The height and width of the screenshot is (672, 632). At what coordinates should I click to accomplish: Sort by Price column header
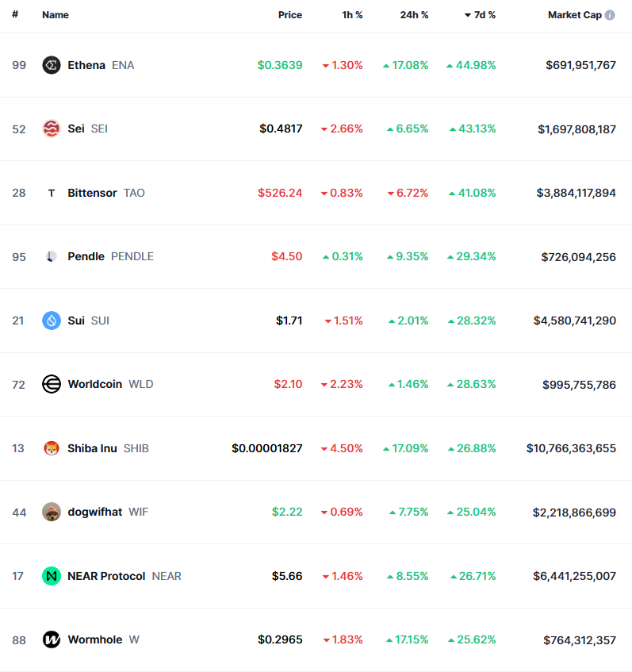pos(289,15)
